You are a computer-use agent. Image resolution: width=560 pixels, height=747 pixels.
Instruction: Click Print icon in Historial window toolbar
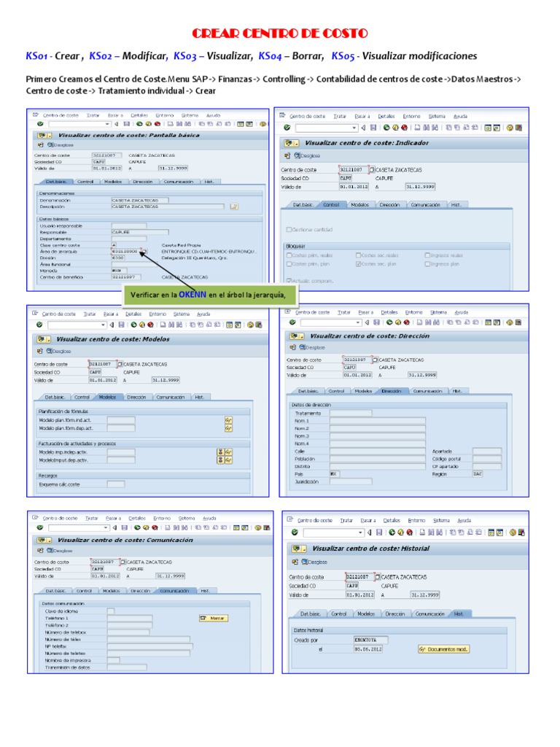click(x=423, y=532)
